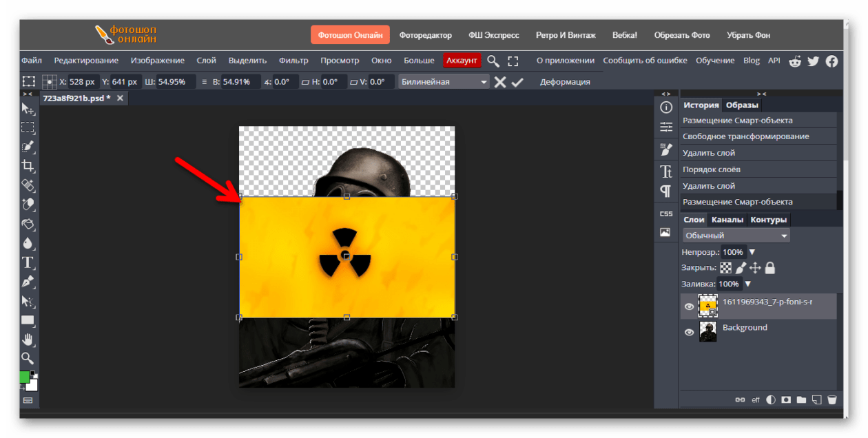Select the Move tool
Screen dimensions: 868x438
pos(28,109)
